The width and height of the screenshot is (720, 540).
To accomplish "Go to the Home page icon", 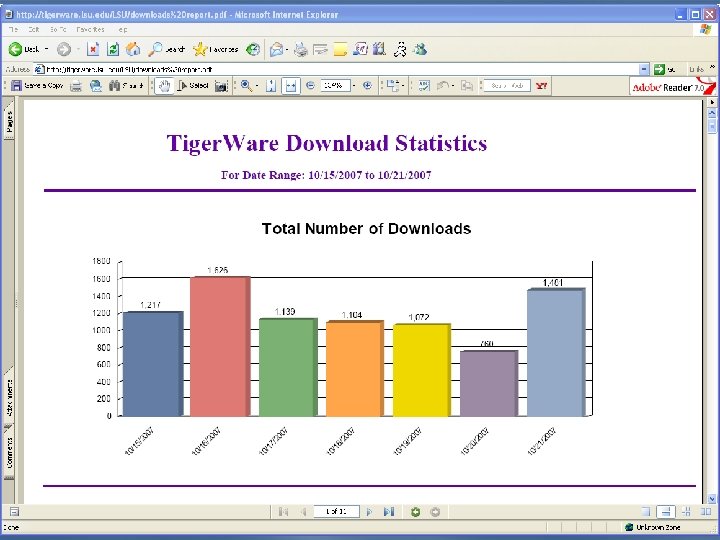I will click(133, 49).
